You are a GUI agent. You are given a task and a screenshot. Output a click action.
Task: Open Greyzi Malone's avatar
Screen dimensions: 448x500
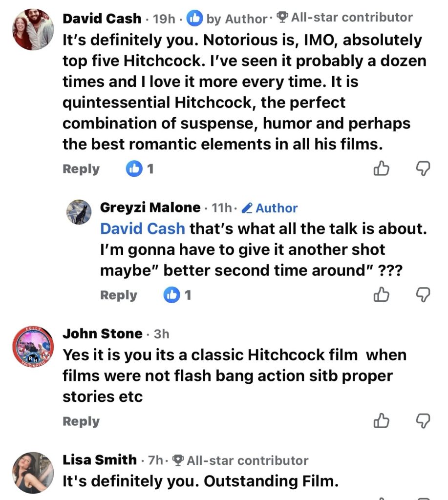click(x=79, y=212)
